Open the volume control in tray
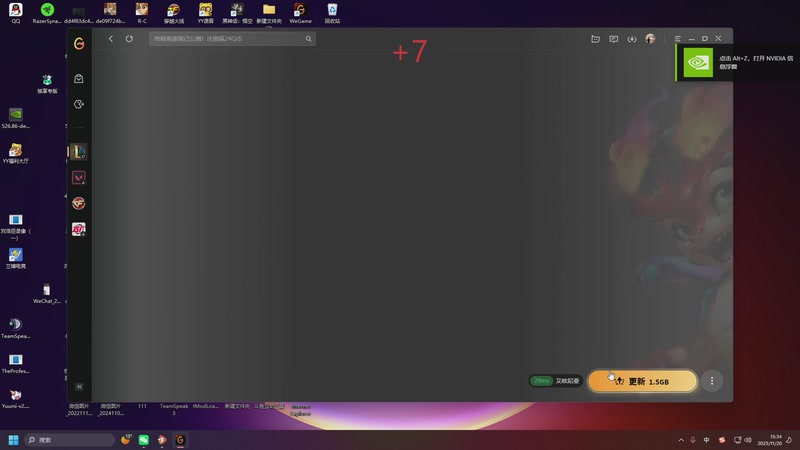 (x=748, y=440)
